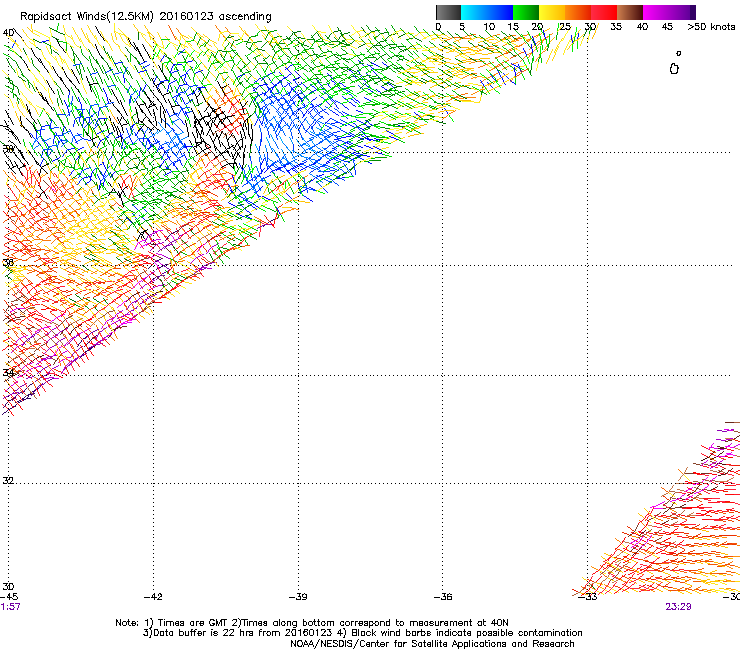
Task: Click the latitude label '30'
Action: pyautogui.click(x=8, y=587)
